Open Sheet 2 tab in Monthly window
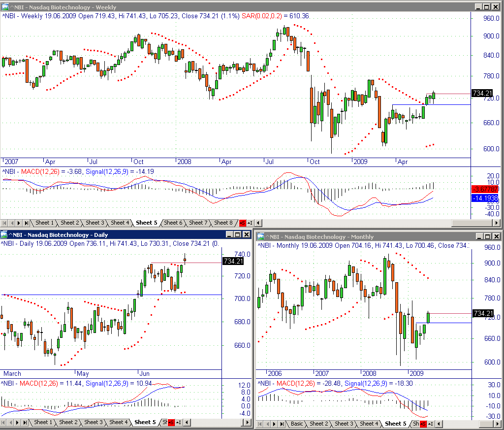Viewport: 504px width, 430px height. [319, 424]
